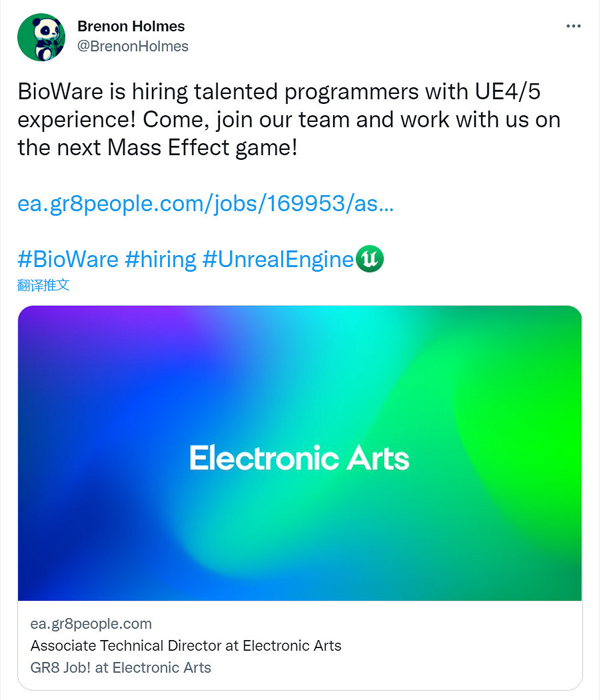Open the three-dot more options menu
Screen dimensions: 603x700
573,26
